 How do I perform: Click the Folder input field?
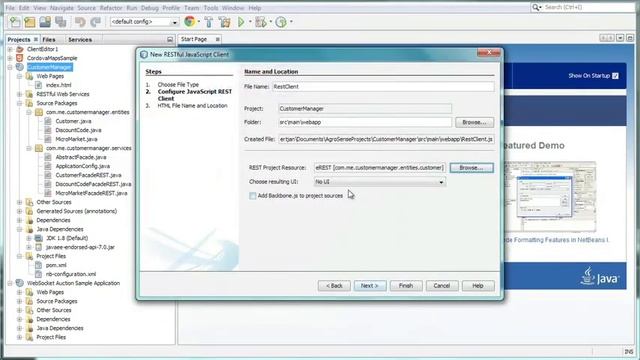click(365, 122)
